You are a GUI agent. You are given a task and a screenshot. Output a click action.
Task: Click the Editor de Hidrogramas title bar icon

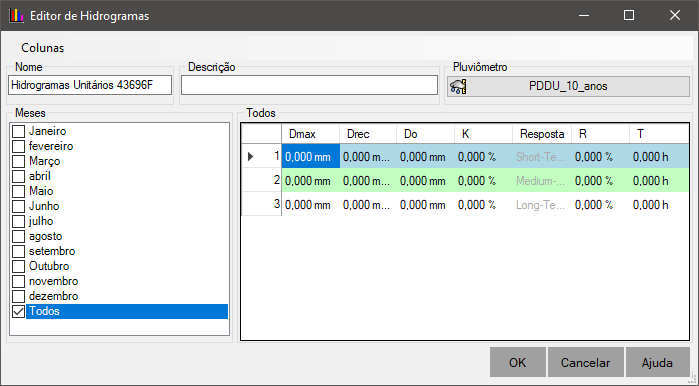pos(16,16)
